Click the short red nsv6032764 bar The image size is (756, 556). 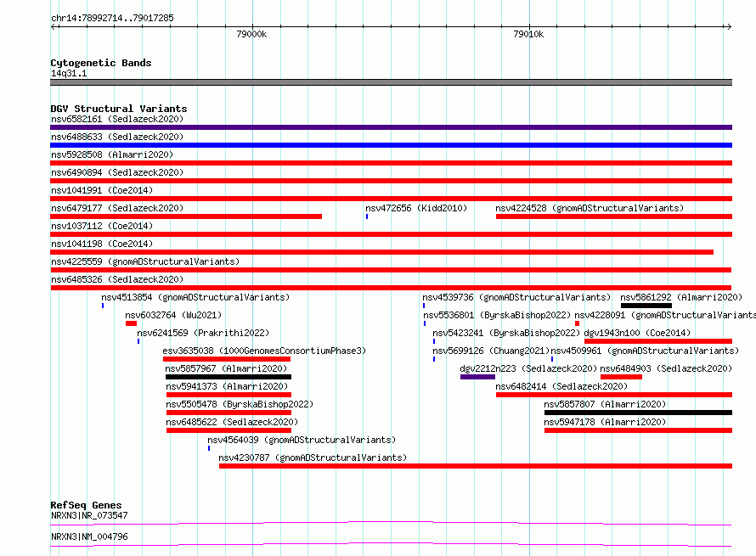(131, 323)
